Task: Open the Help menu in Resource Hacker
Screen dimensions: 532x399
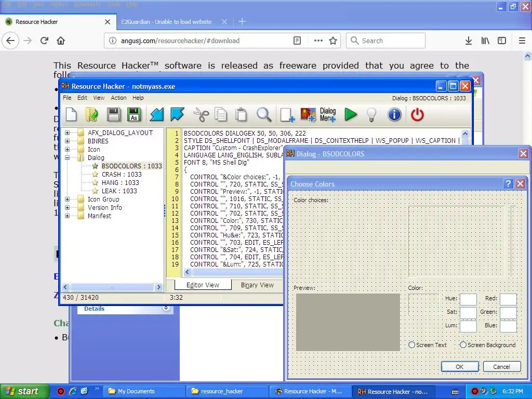Action: [138, 98]
